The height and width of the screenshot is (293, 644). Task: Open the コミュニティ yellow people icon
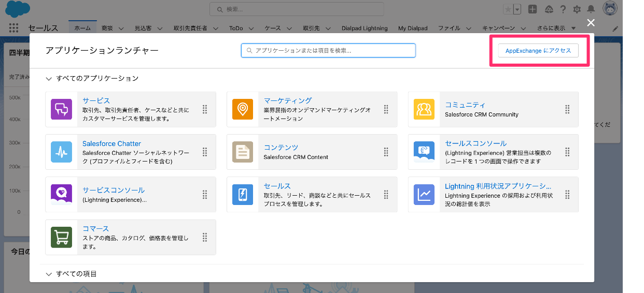click(424, 109)
